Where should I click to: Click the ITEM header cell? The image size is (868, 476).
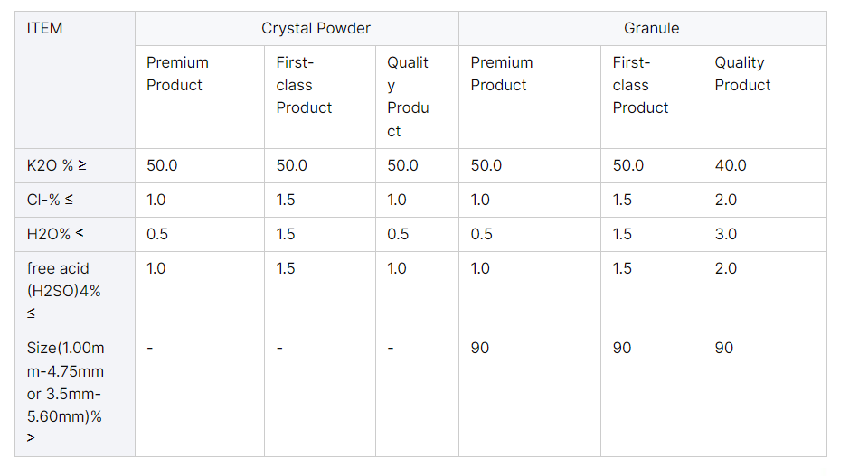pyautogui.click(x=45, y=28)
